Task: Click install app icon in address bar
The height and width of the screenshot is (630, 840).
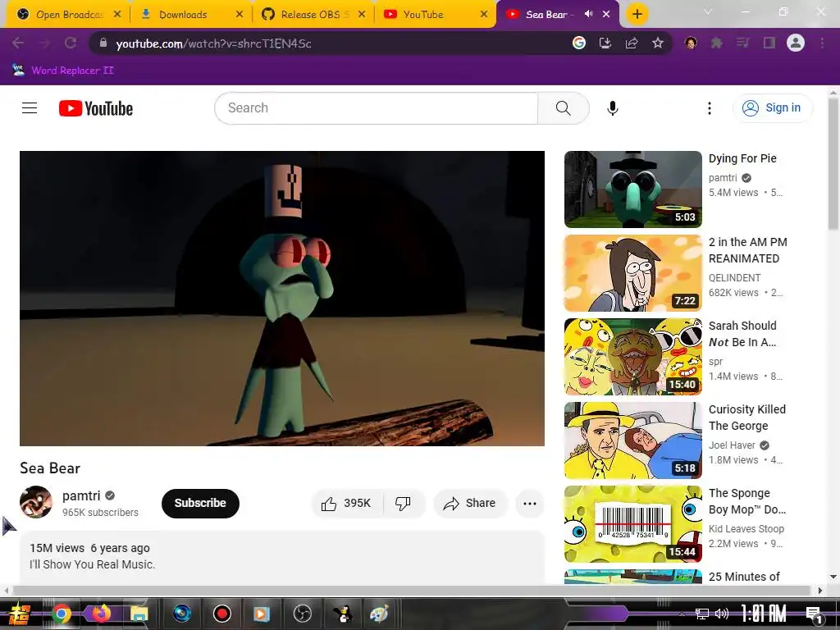Action: (605, 43)
